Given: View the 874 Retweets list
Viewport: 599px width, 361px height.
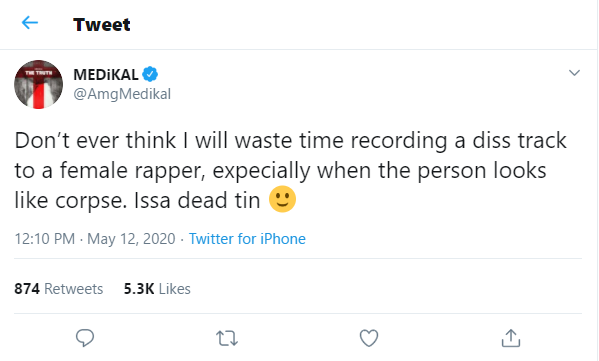Looking at the screenshot, I should tap(59, 289).
